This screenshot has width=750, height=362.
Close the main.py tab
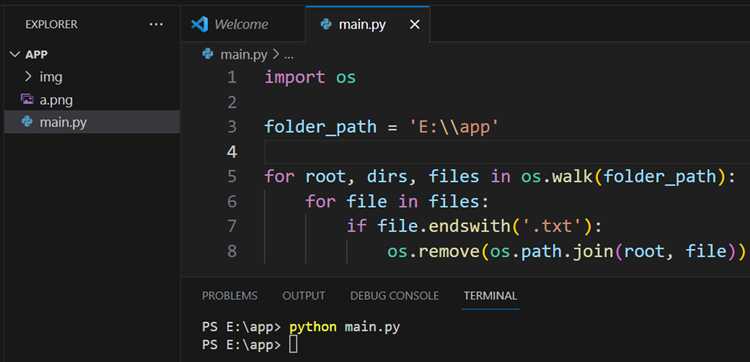415,24
